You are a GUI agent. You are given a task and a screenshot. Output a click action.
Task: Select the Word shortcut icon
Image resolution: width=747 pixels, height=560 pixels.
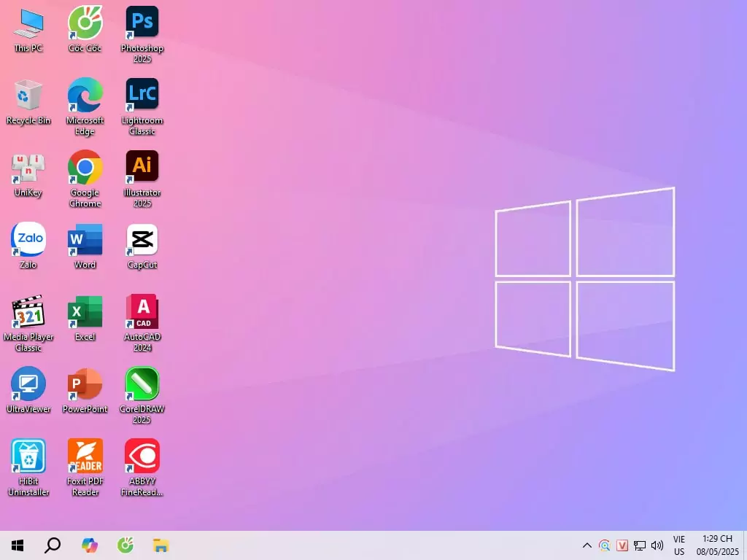[85, 246]
